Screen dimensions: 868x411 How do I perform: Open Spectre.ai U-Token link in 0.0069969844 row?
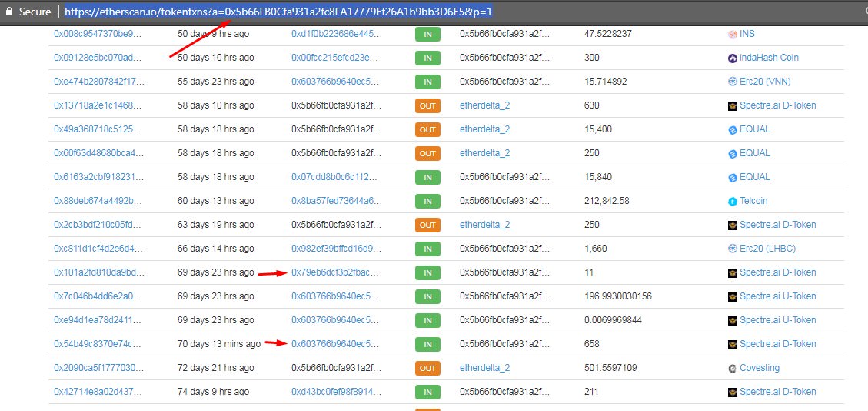pos(778,320)
